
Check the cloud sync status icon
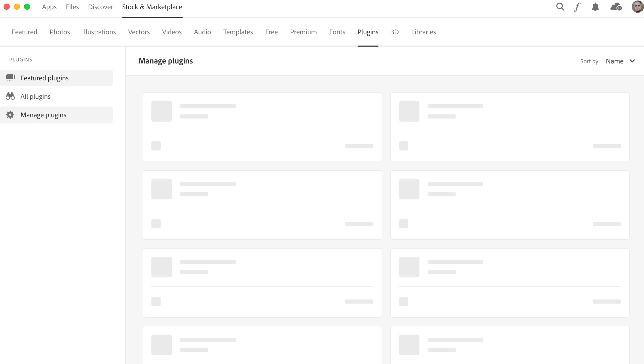pyautogui.click(x=616, y=7)
